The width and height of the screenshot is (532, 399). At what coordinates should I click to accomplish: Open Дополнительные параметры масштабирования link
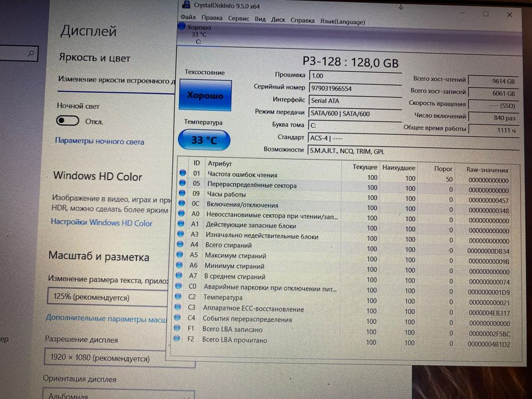pos(106,319)
